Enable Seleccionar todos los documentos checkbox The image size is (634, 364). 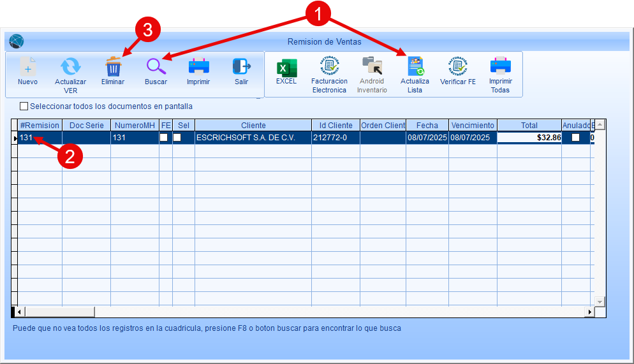[24, 106]
